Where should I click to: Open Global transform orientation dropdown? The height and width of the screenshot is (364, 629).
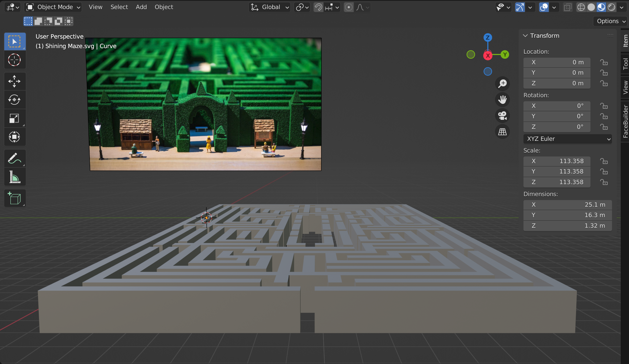tap(270, 7)
